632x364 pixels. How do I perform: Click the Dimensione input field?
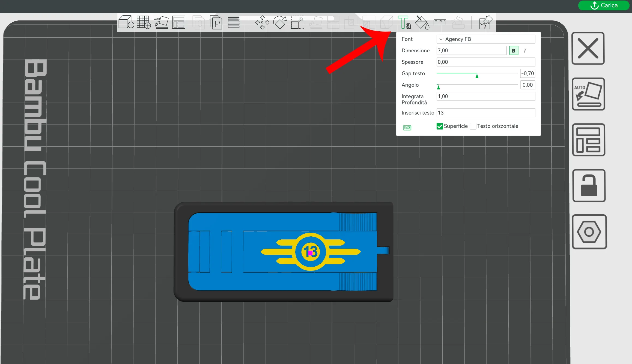(471, 50)
